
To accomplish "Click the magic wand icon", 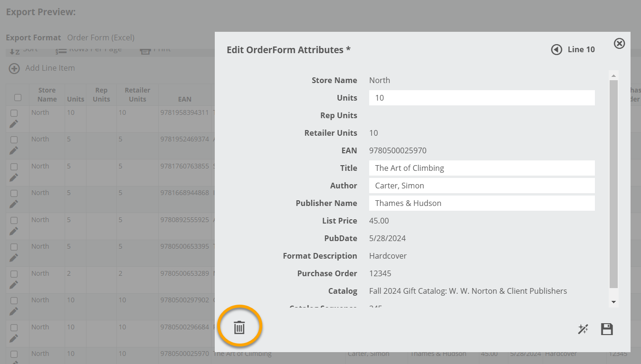I will pos(583,329).
